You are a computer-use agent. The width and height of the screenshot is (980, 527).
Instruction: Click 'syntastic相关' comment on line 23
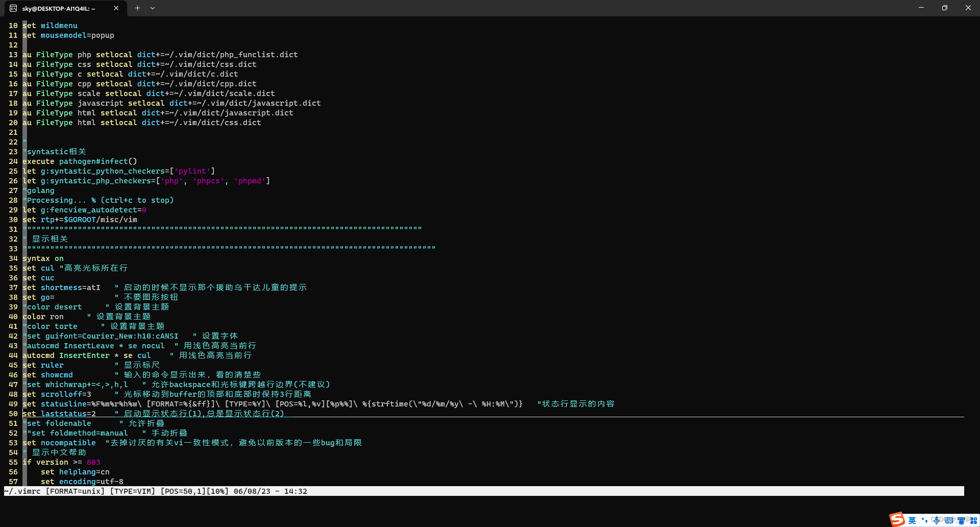[55, 152]
